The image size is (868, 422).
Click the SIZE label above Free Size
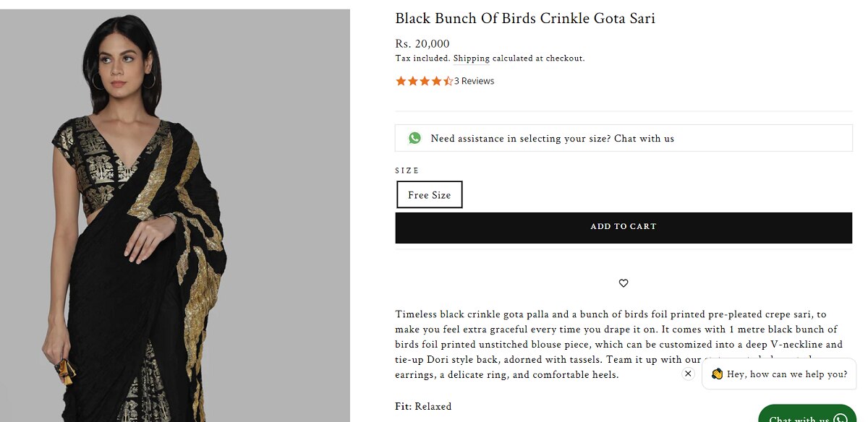pyautogui.click(x=407, y=171)
